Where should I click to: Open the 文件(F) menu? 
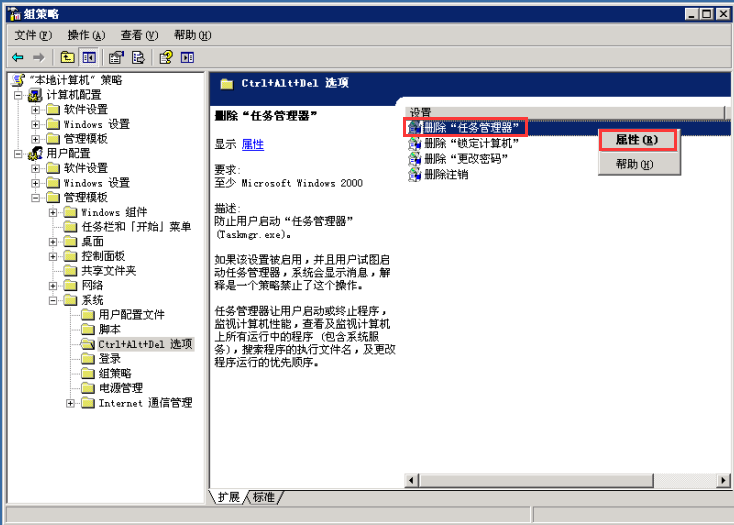coord(33,35)
